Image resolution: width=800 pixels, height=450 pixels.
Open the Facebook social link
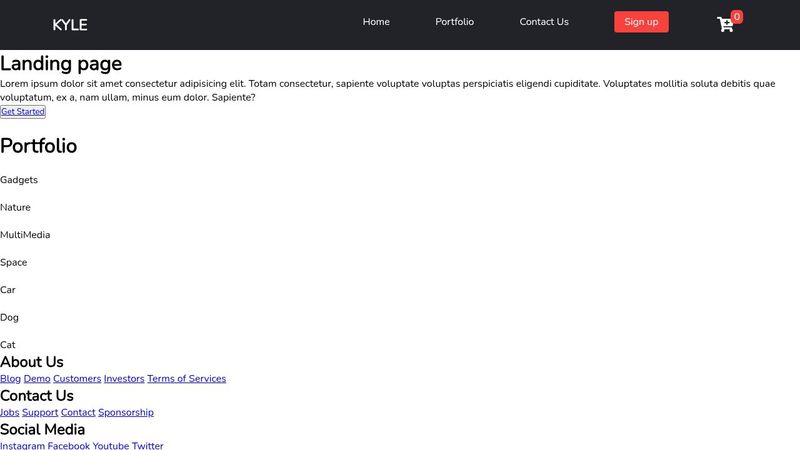[69, 445]
